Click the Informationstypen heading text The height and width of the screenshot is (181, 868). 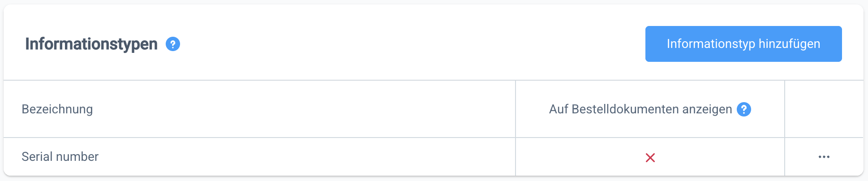tap(91, 44)
